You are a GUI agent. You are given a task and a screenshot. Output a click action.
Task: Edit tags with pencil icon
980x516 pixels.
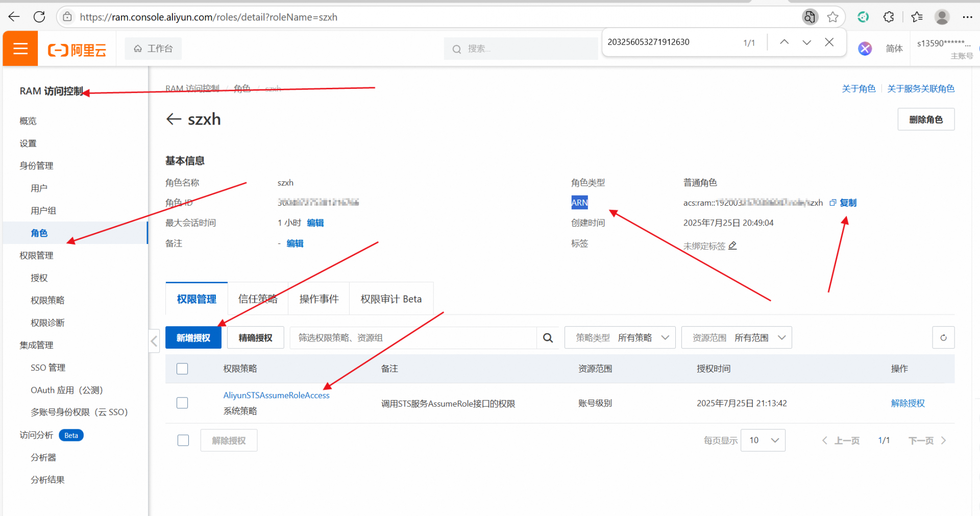pos(732,245)
